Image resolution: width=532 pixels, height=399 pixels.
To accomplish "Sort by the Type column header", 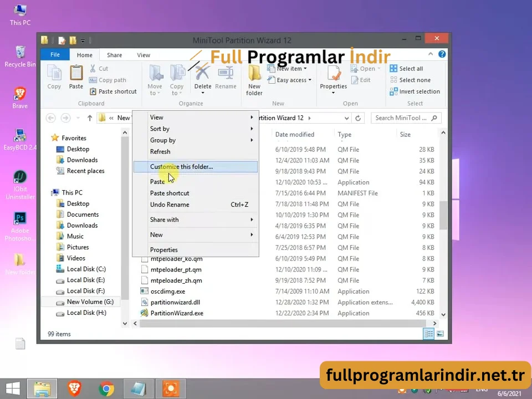I will 344,135.
